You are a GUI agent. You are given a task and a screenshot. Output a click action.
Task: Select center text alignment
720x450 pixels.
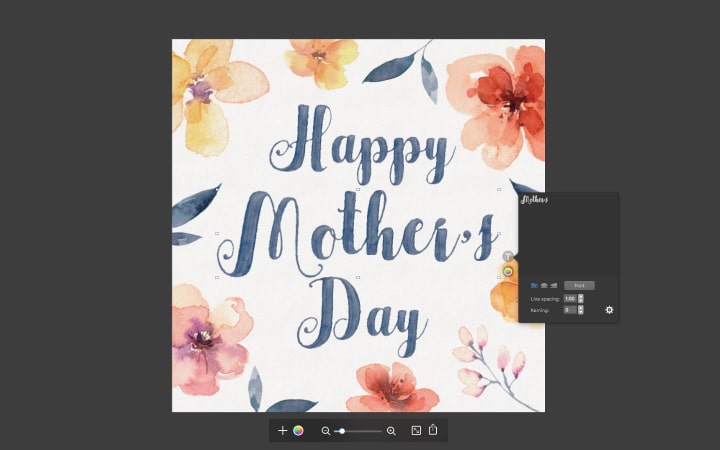[544, 286]
